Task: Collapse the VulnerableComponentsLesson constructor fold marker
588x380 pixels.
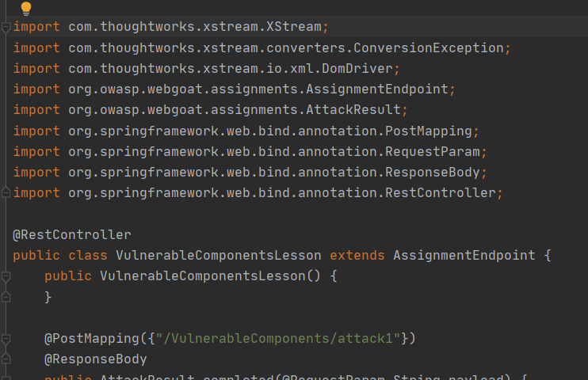Action: pos(6,276)
